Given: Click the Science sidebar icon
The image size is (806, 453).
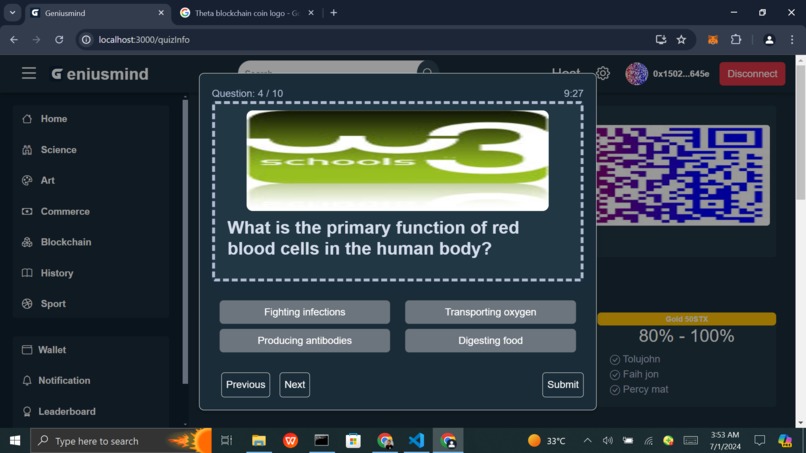Looking at the screenshot, I should click(x=27, y=150).
